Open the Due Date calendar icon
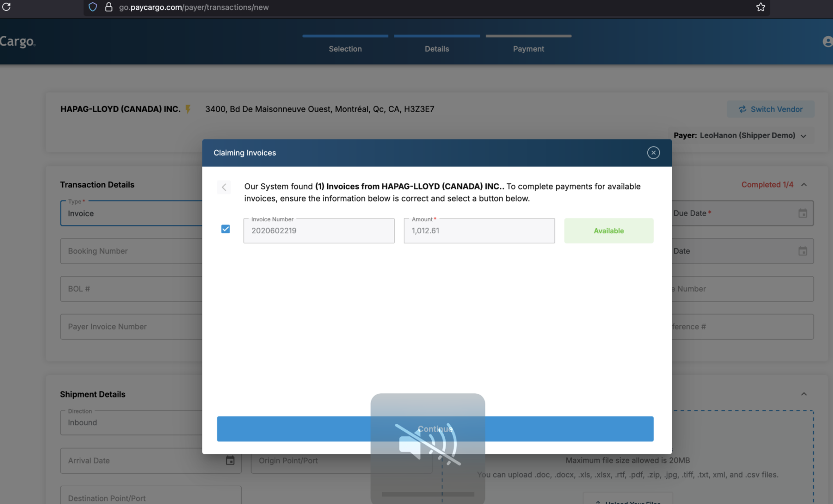833x504 pixels. coord(803,213)
